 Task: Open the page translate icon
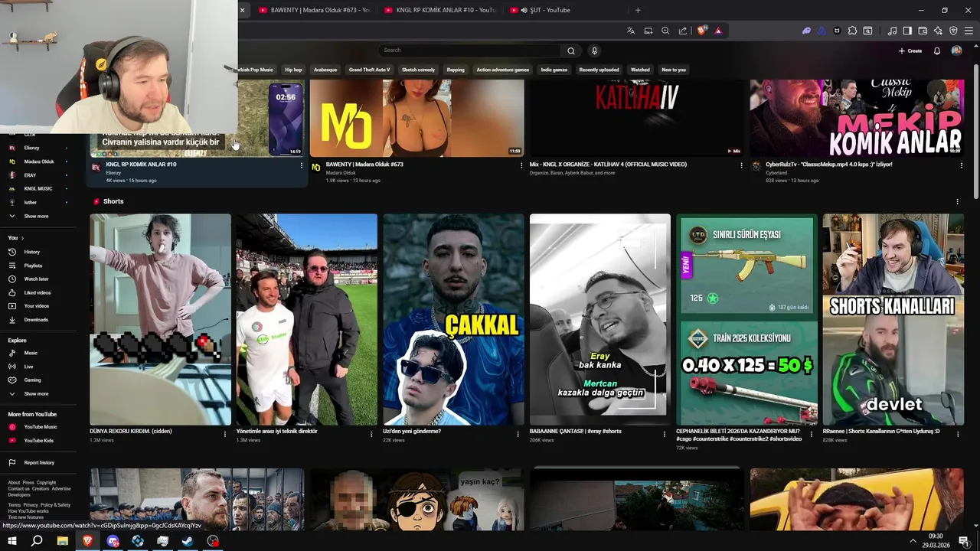pos(631,31)
